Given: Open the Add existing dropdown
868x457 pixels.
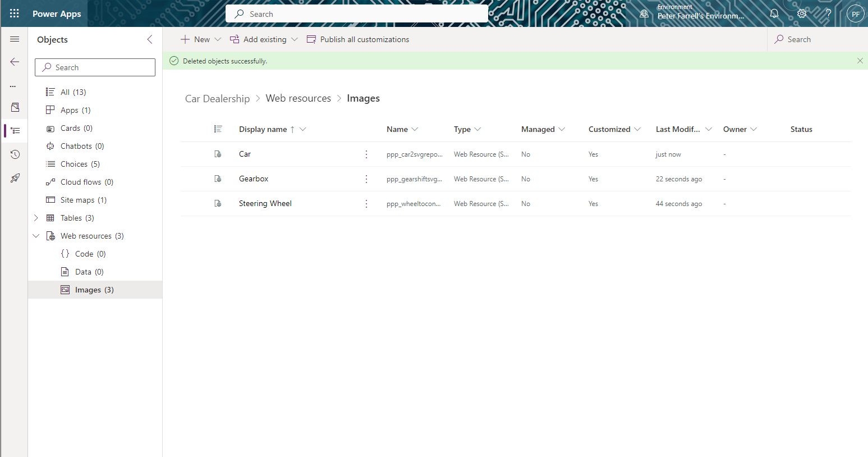Looking at the screenshot, I should point(295,39).
